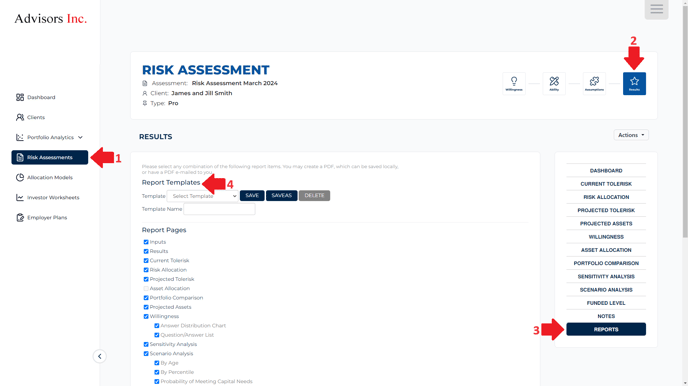Open the hamburger menu icon
This screenshot has height=386, width=688.
tap(656, 9)
